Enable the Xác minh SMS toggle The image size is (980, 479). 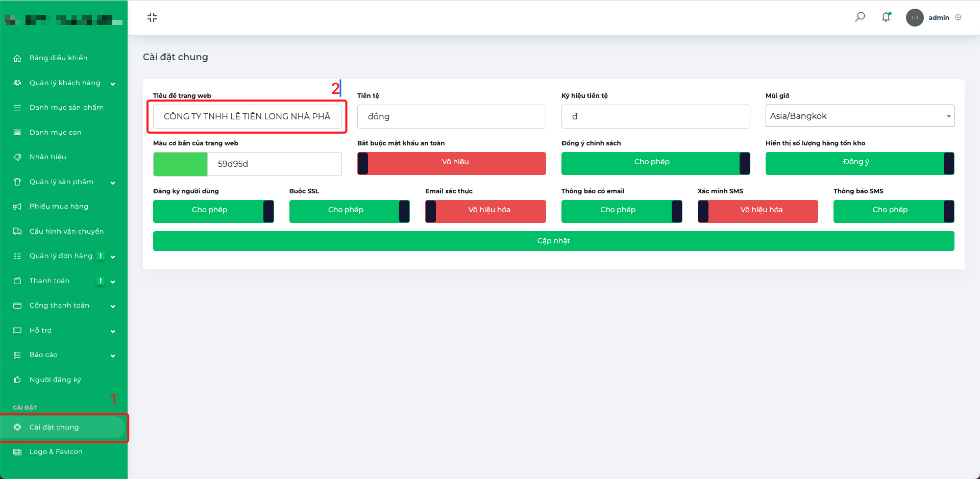758,211
